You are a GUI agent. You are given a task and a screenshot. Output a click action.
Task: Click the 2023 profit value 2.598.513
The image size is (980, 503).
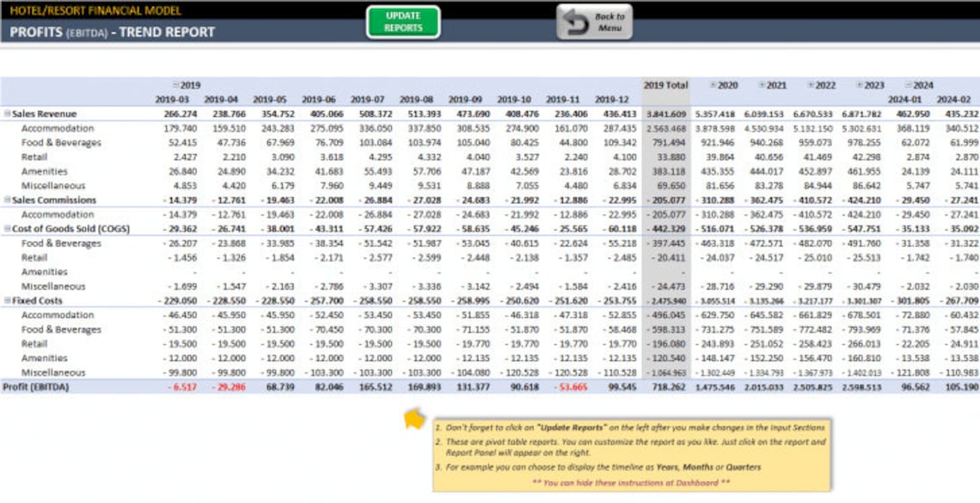pos(862,387)
